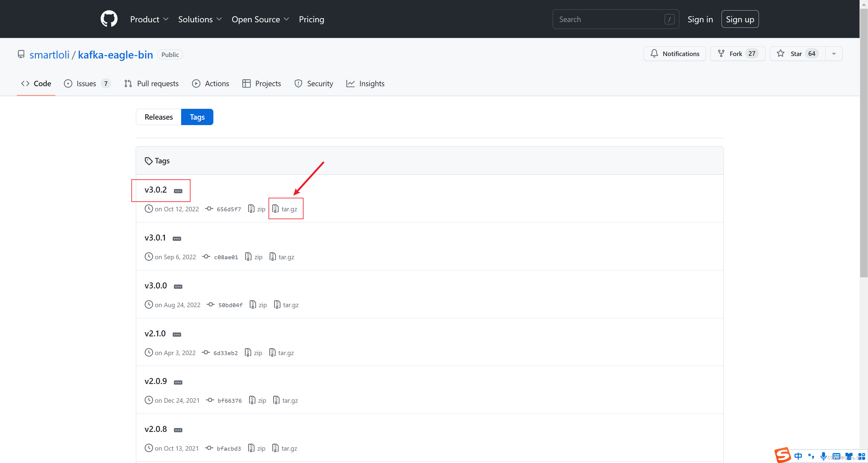The height and width of the screenshot is (463, 868).
Task: Open the star list dropdown arrow
Action: (x=834, y=54)
